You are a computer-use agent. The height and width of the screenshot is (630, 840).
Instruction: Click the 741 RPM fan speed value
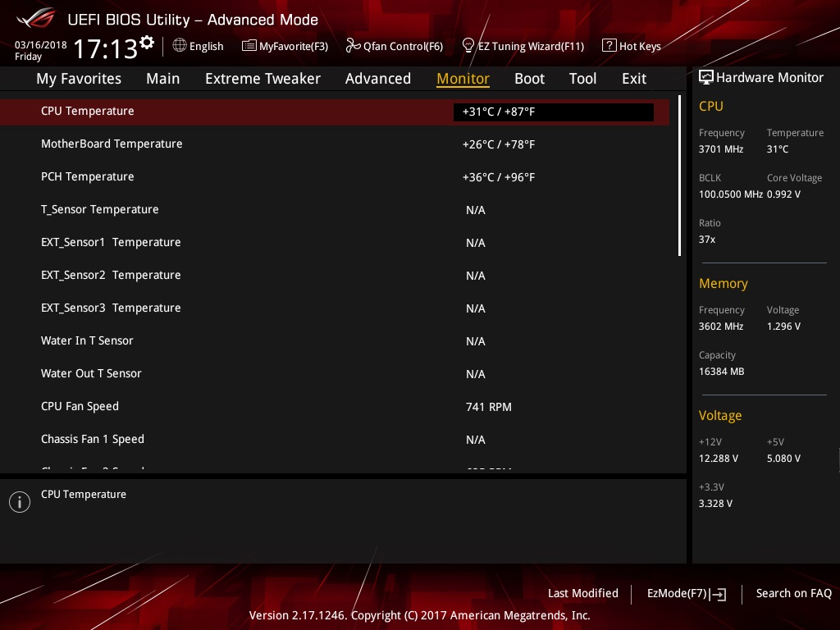pos(489,407)
